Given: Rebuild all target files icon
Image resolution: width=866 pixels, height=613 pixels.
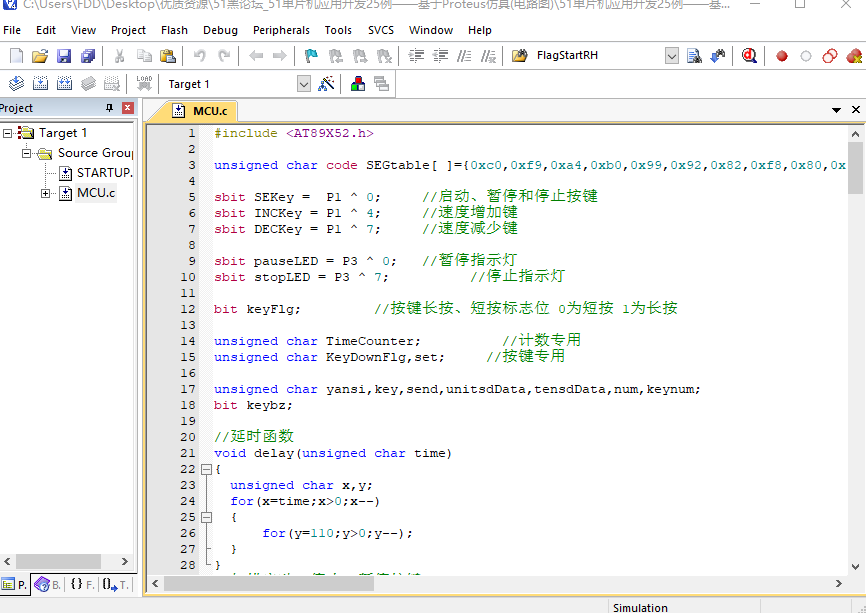Looking at the screenshot, I should (65, 84).
